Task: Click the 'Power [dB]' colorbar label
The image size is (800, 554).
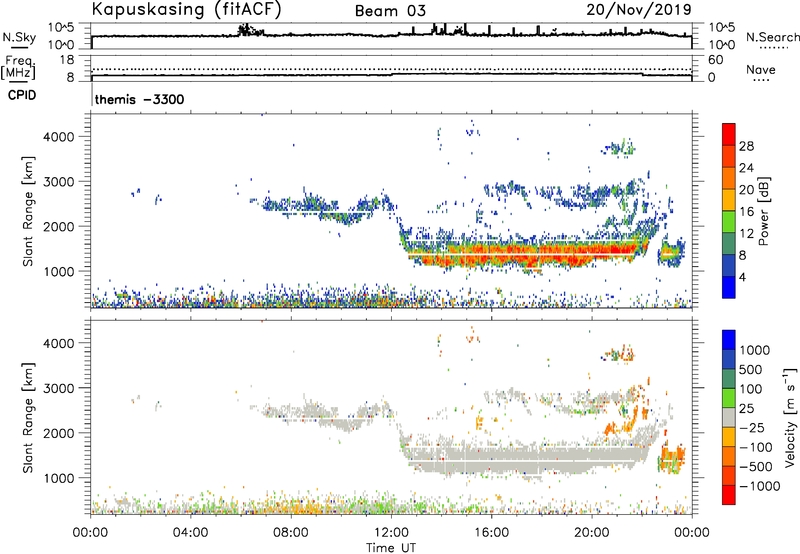Action: click(x=763, y=211)
